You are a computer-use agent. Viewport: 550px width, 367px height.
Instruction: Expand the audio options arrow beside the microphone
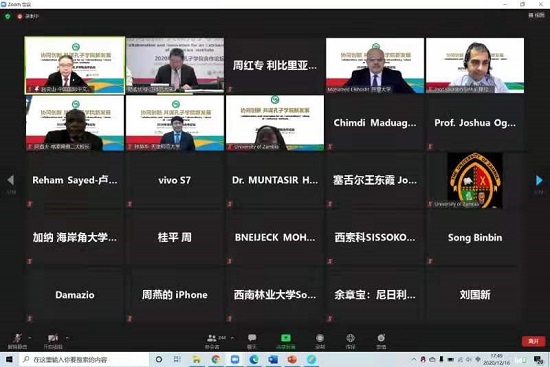(30, 338)
